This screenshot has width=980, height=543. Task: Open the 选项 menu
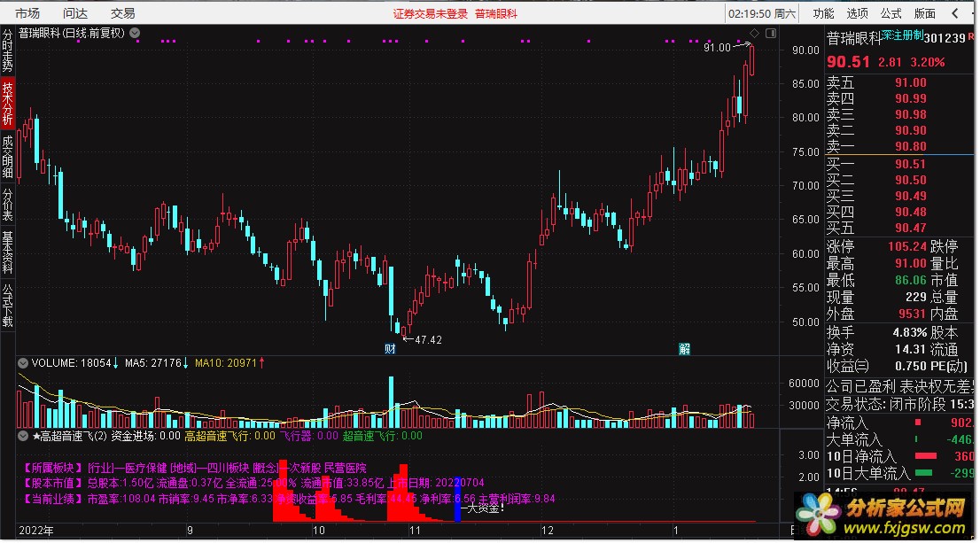pos(857,13)
